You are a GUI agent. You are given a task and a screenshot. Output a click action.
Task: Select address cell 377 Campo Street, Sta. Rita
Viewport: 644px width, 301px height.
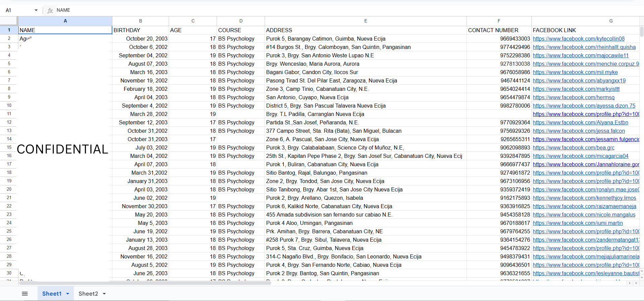pyautogui.click(x=366, y=131)
